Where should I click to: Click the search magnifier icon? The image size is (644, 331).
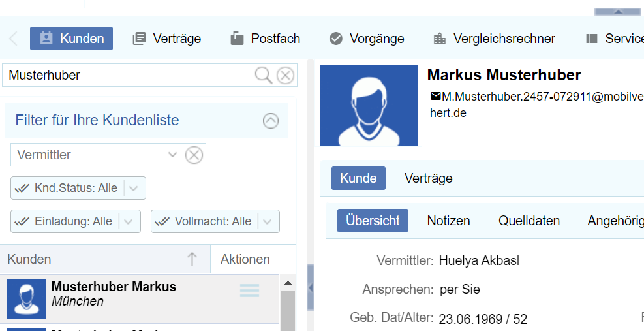click(263, 76)
